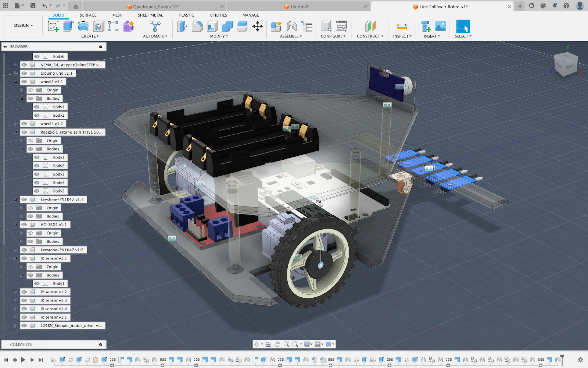588x368 pixels.
Task: Switch to the Quadruped_Body v10 document tab
Action: pos(154,7)
